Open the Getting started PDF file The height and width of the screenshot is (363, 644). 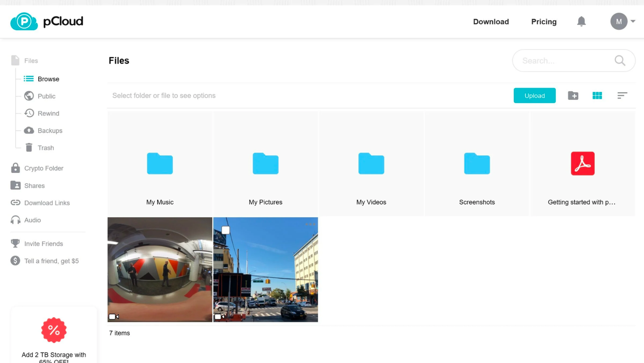(x=583, y=164)
